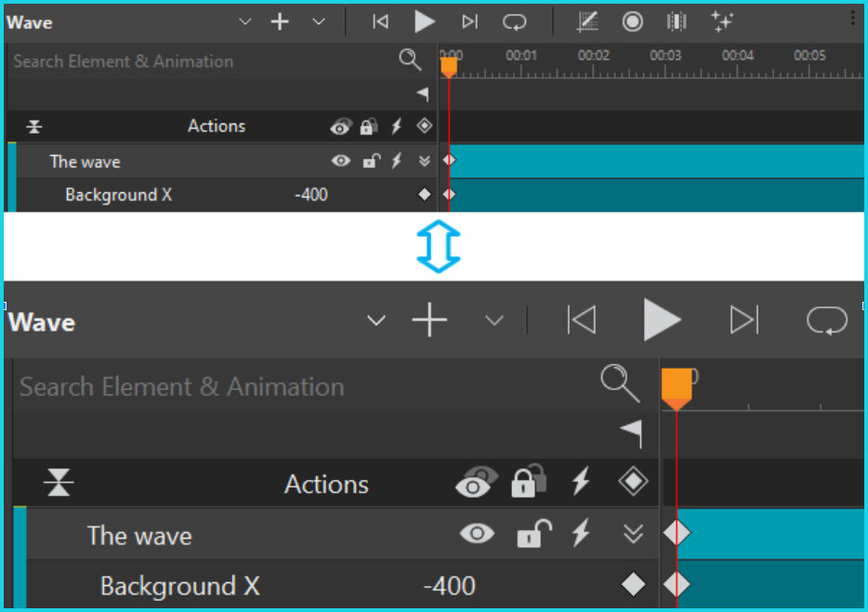Click the lightning icon in the small Actions header
The width and height of the screenshot is (868, 612).
coord(396,126)
